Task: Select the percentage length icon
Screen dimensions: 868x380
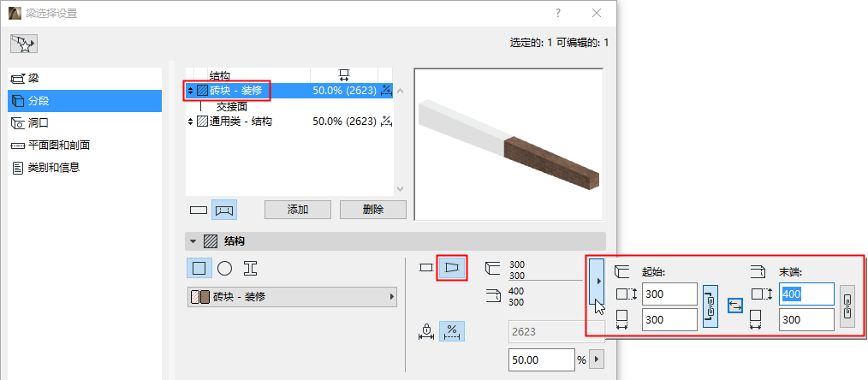Action: click(452, 331)
